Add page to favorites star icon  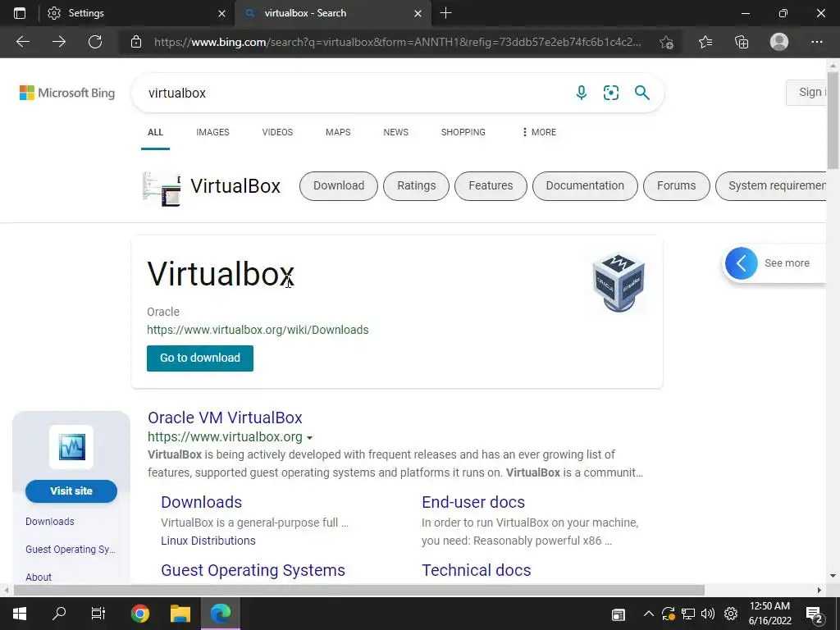(666, 42)
